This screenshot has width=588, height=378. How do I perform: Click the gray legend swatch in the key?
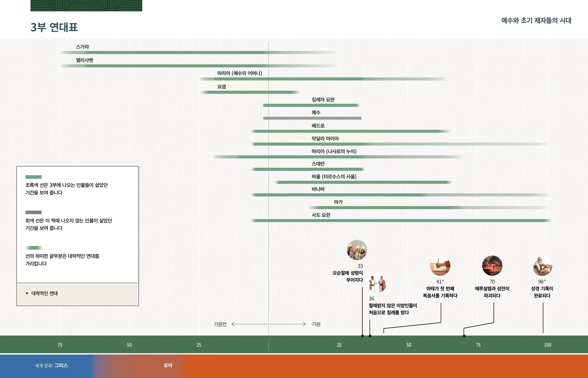(x=34, y=212)
